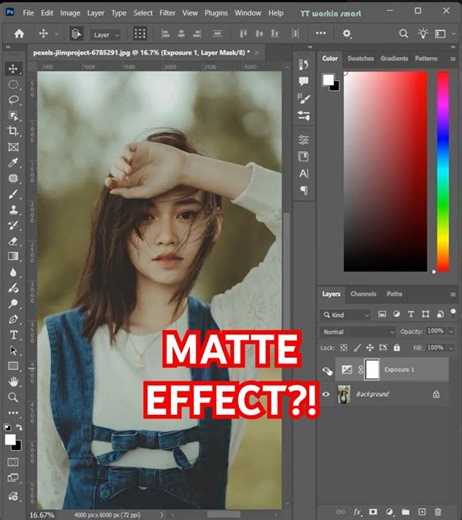Toggle Auto-Select in the options bar
This screenshot has height=520, width=462.
(76, 34)
